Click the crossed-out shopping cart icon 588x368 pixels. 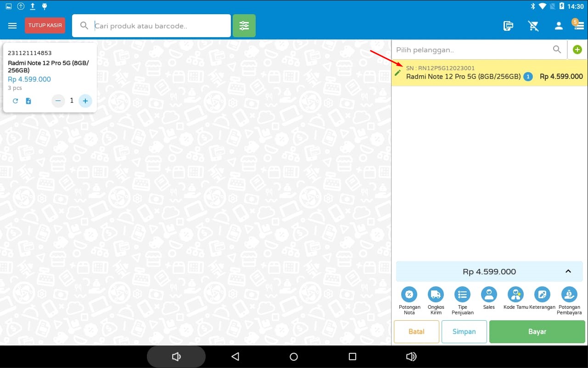pos(533,26)
